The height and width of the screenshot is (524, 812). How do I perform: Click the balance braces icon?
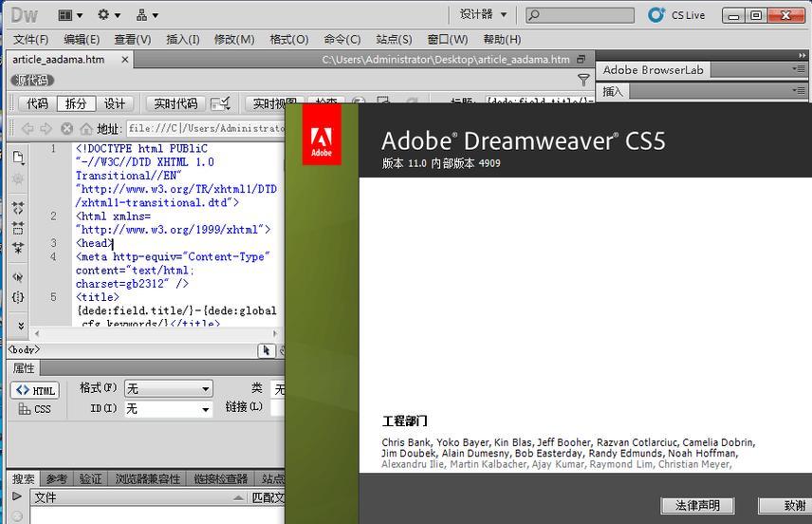18,297
